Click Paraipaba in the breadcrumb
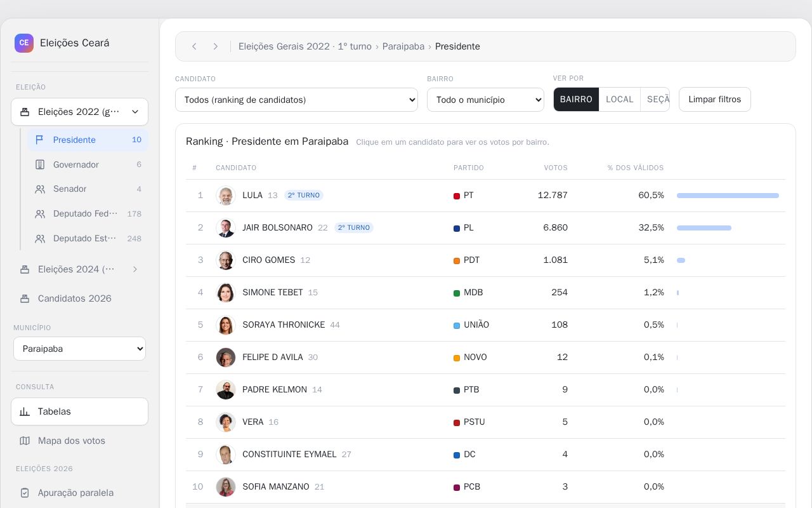The height and width of the screenshot is (508, 812). pos(403,46)
